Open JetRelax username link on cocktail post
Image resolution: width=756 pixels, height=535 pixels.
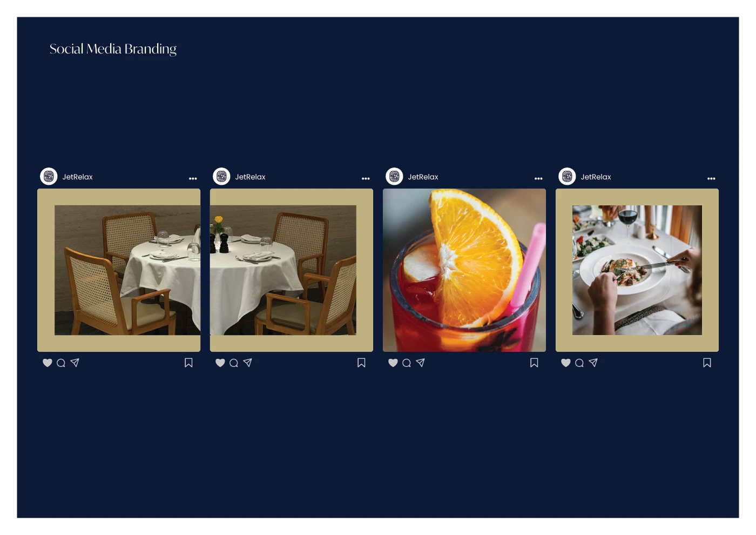[x=423, y=177]
